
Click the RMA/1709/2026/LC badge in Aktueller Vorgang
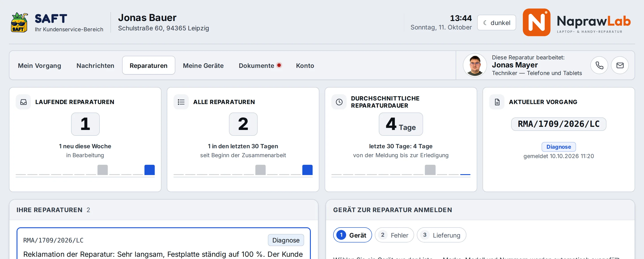click(x=559, y=124)
